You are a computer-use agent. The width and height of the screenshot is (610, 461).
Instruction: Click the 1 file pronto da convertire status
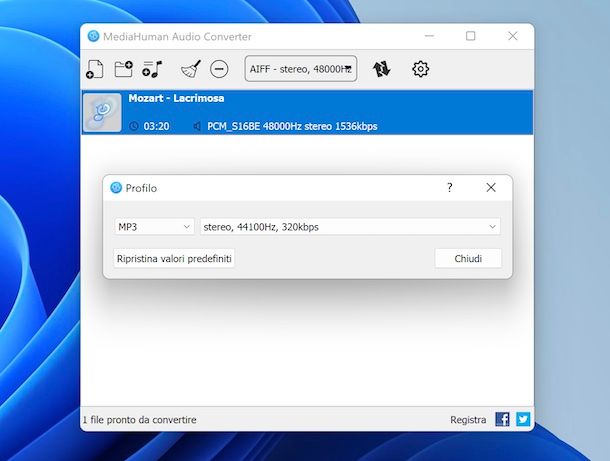(x=139, y=420)
